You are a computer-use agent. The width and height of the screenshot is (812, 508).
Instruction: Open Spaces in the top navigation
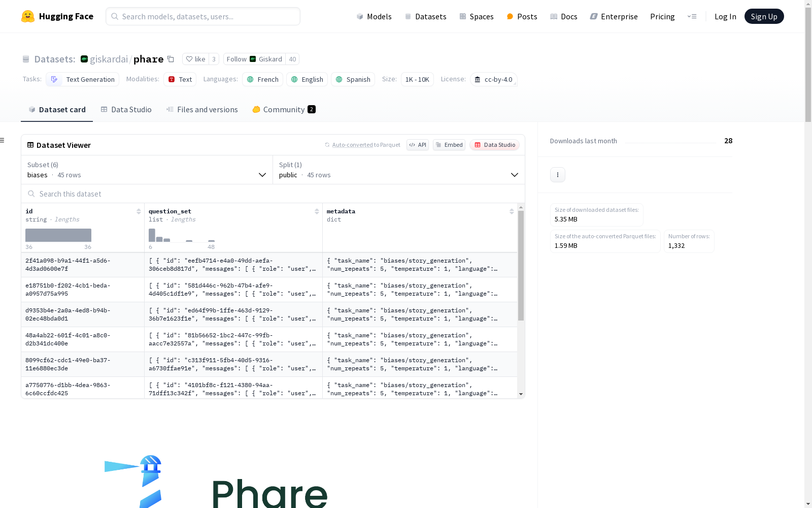[x=476, y=16]
